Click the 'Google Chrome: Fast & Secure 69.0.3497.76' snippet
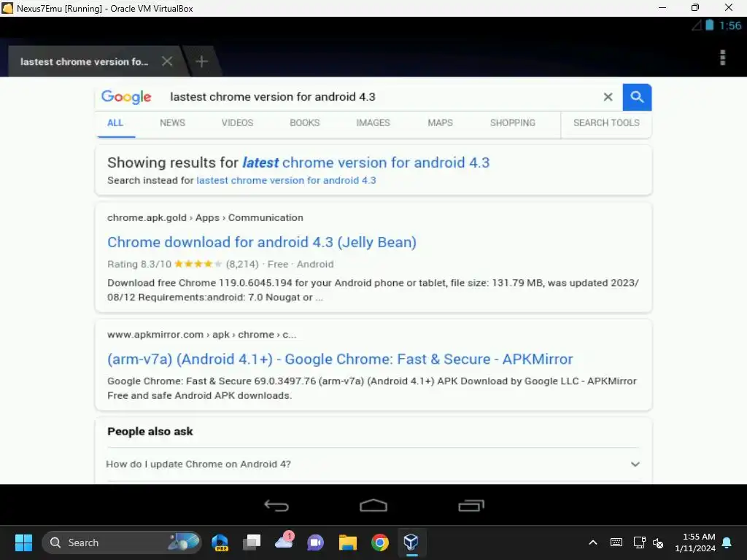This screenshot has height=560, width=747. (371, 388)
